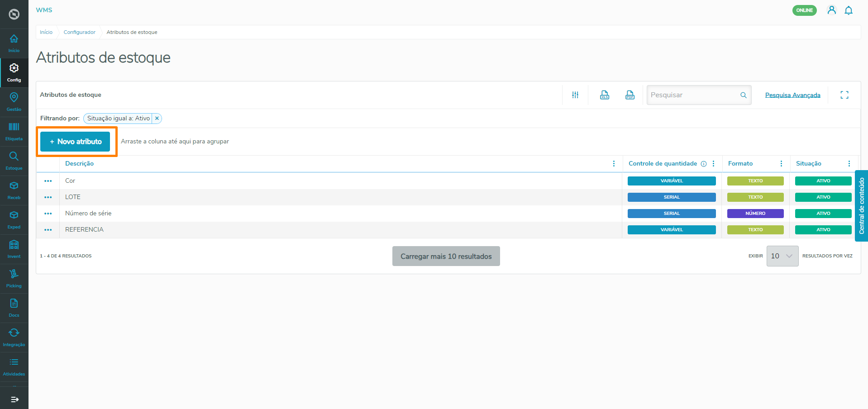Screen dimensions: 868x409
Task: Open the Estoque sidebar section
Action: (x=14, y=161)
